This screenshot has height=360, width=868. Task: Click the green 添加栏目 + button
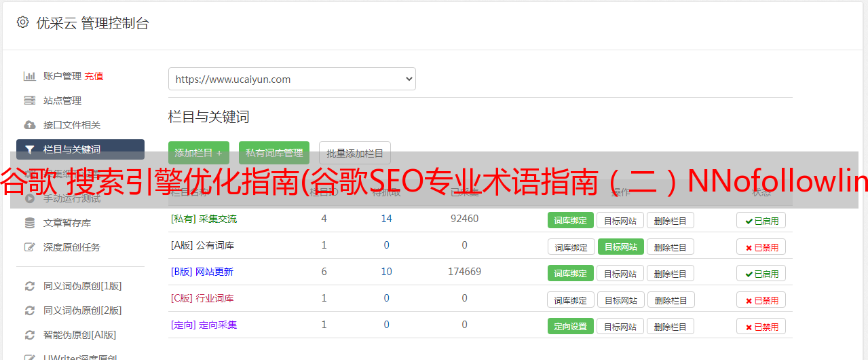pos(199,153)
